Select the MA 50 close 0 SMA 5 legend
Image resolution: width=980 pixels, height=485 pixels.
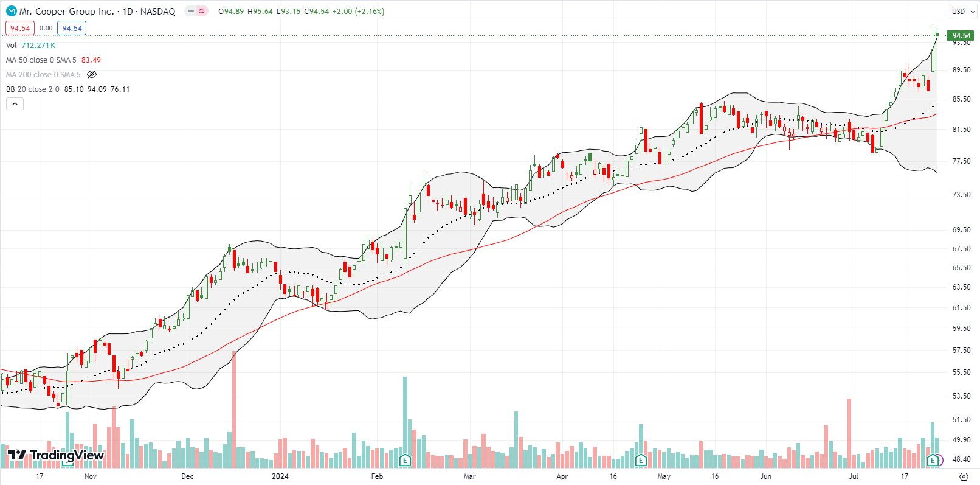[41, 60]
